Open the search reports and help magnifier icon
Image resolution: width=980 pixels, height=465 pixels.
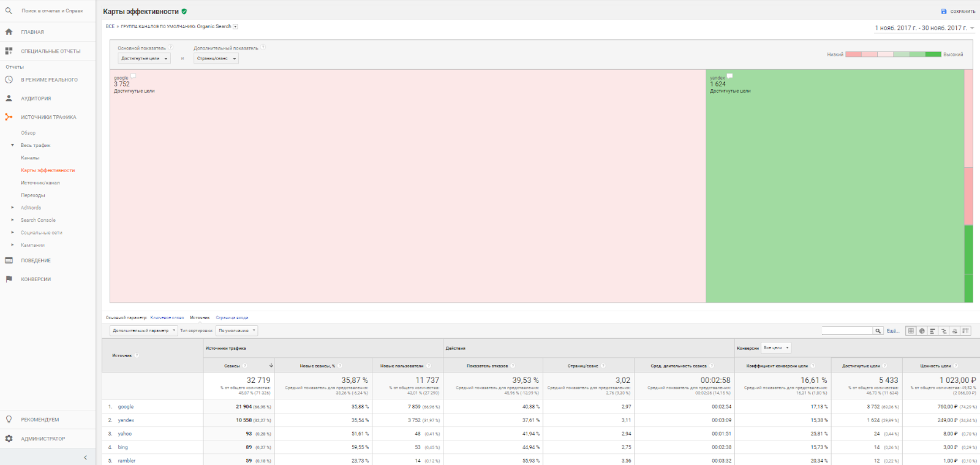(x=9, y=10)
